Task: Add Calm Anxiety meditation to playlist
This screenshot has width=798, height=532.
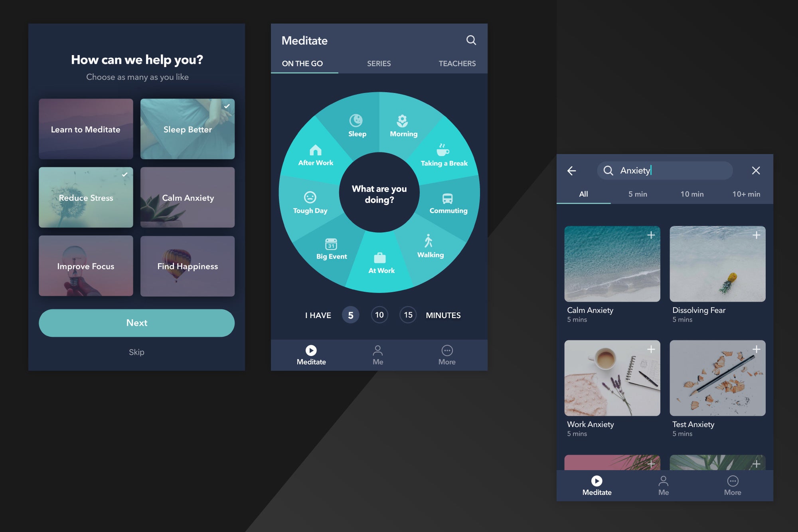Action: [650, 234]
